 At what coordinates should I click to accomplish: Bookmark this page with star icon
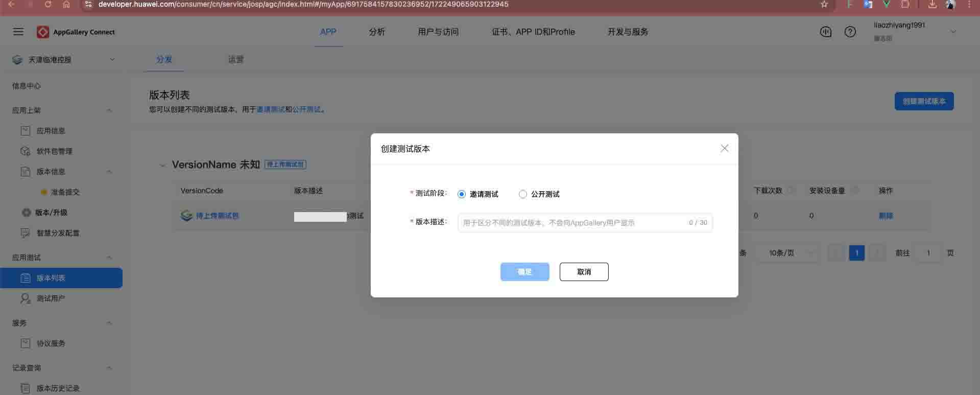(x=824, y=5)
